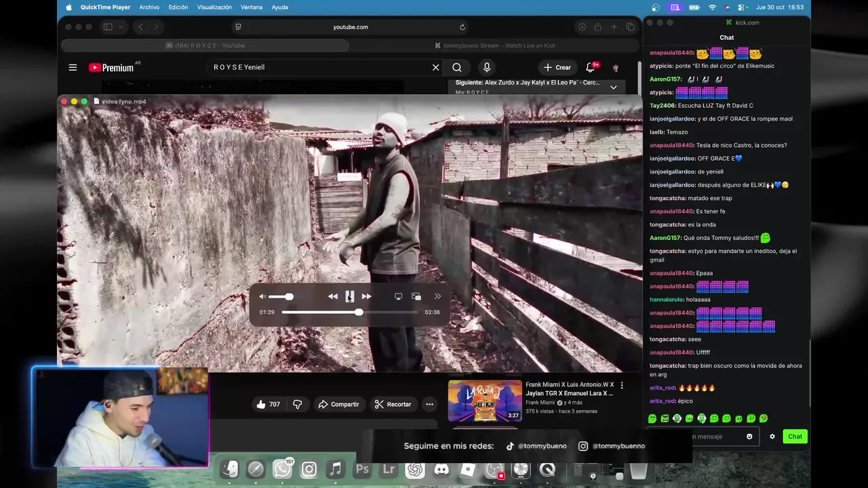The width and height of the screenshot is (868, 488).
Task: Open the YouTube account avatar menu
Action: 616,68
